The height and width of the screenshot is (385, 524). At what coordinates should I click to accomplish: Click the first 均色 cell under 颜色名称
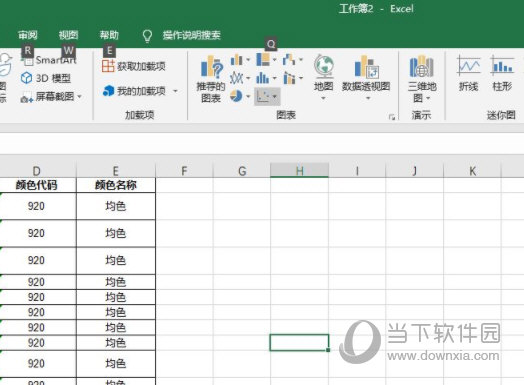pos(116,206)
